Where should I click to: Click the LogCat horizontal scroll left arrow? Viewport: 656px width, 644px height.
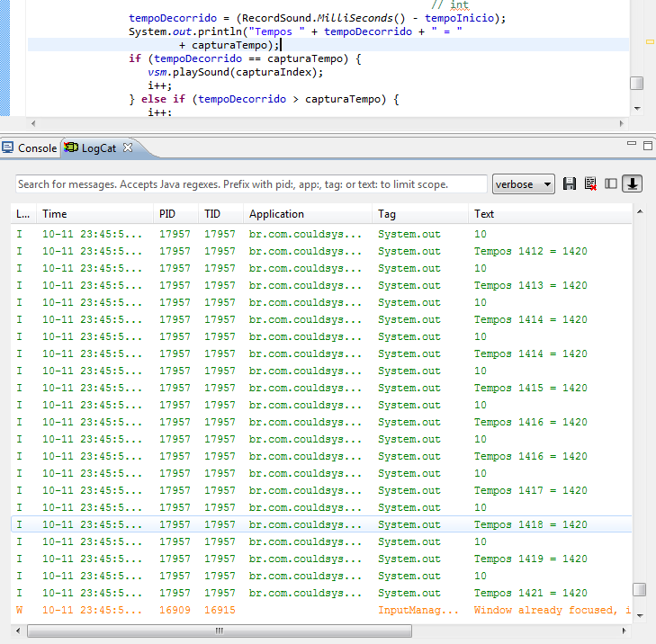[x=18, y=631]
